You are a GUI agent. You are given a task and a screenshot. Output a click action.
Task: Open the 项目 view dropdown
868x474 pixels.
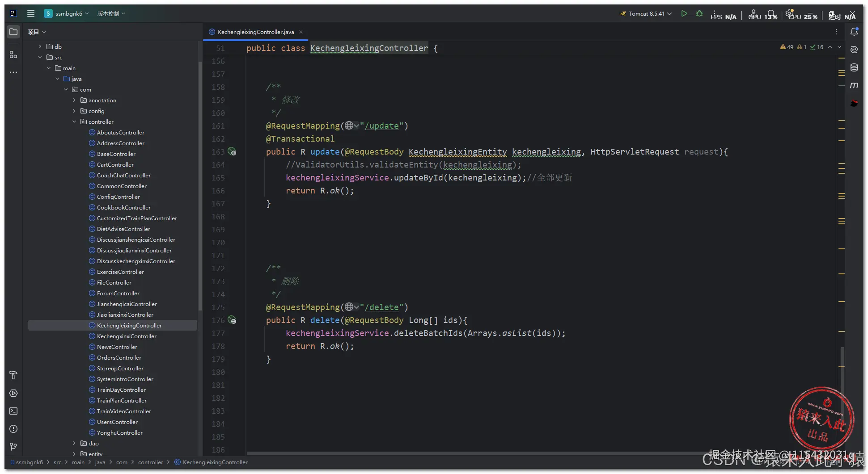point(37,32)
